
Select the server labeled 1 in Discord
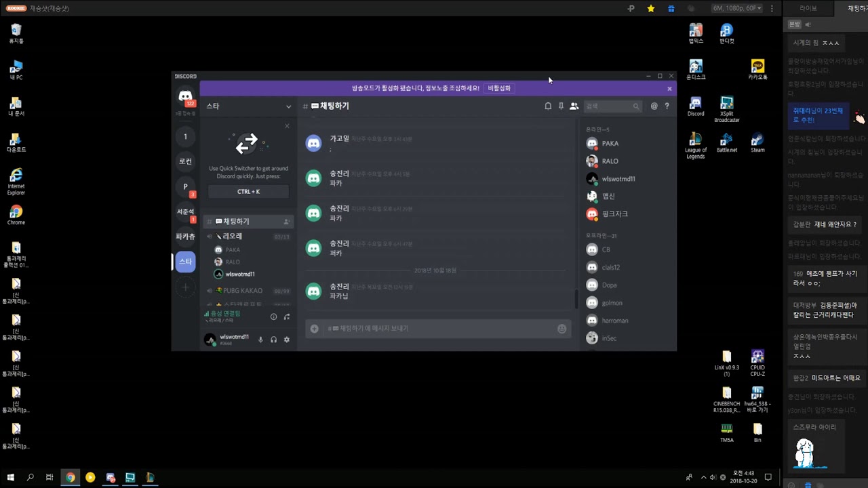[185, 137]
